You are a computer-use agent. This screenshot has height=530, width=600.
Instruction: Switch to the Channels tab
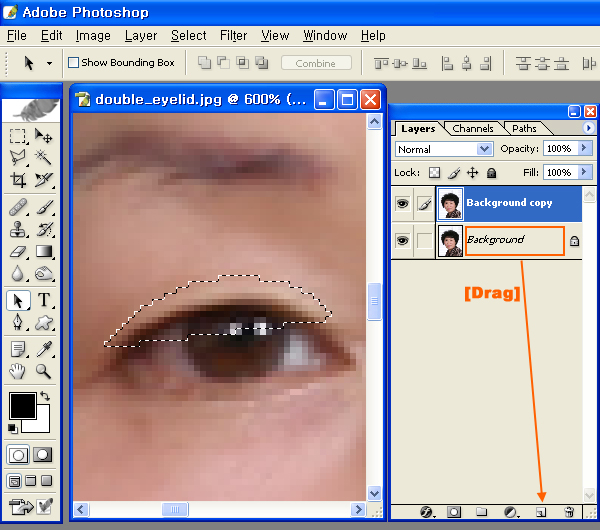tap(473, 129)
